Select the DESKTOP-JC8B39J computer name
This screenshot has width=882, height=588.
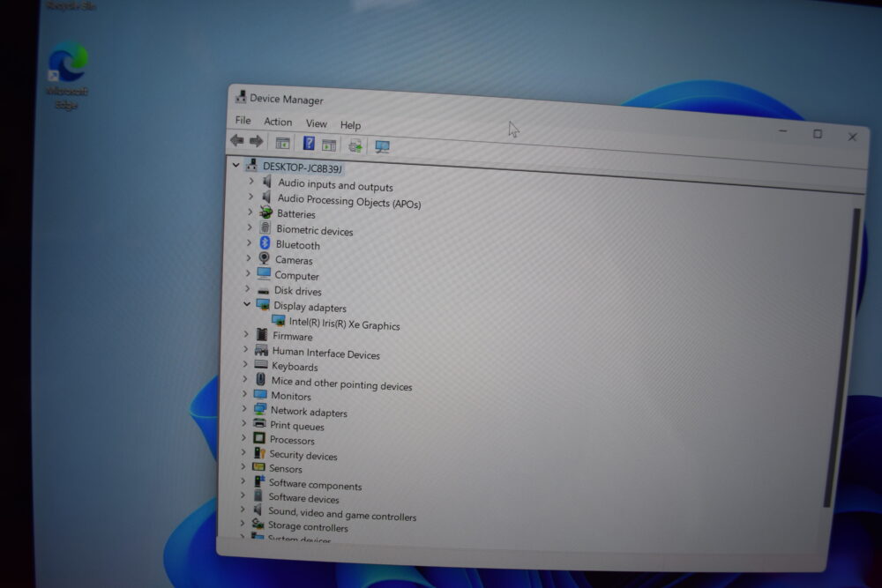tap(302, 167)
